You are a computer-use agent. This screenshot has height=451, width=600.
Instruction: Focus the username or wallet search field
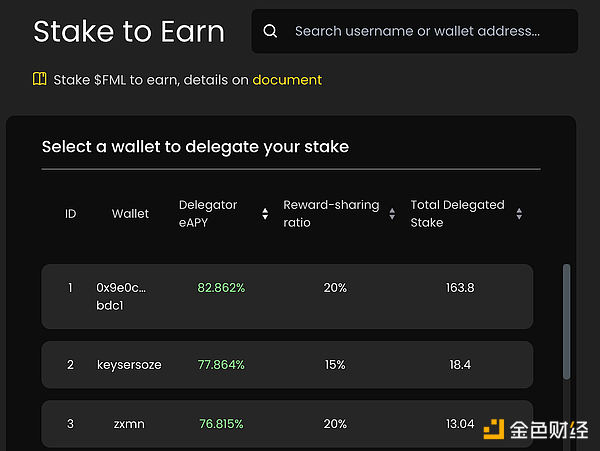(414, 31)
